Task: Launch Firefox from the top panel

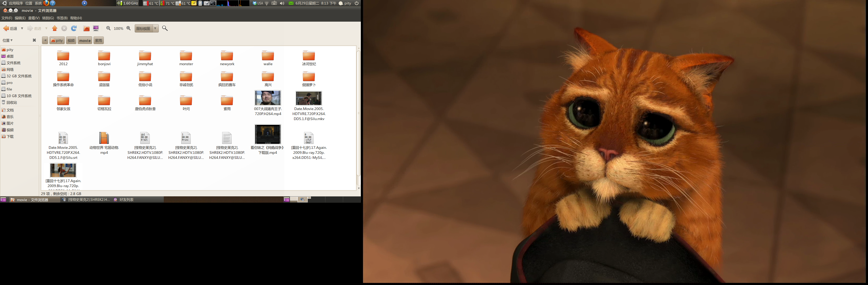Action: [46, 3]
